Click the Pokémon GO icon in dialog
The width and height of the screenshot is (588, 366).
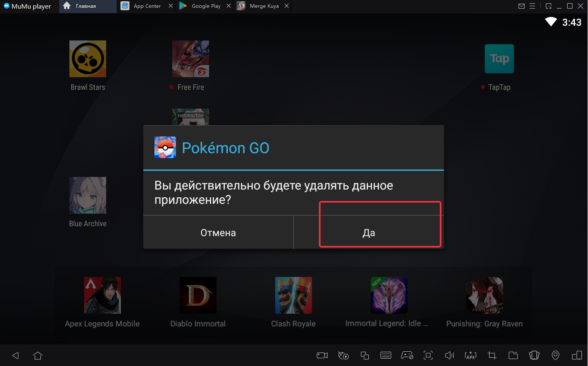(165, 147)
